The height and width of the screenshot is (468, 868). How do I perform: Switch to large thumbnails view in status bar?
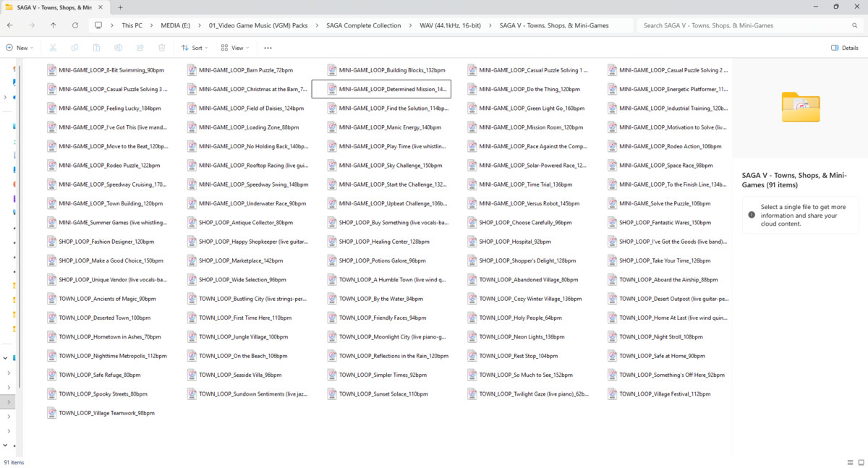861,462
